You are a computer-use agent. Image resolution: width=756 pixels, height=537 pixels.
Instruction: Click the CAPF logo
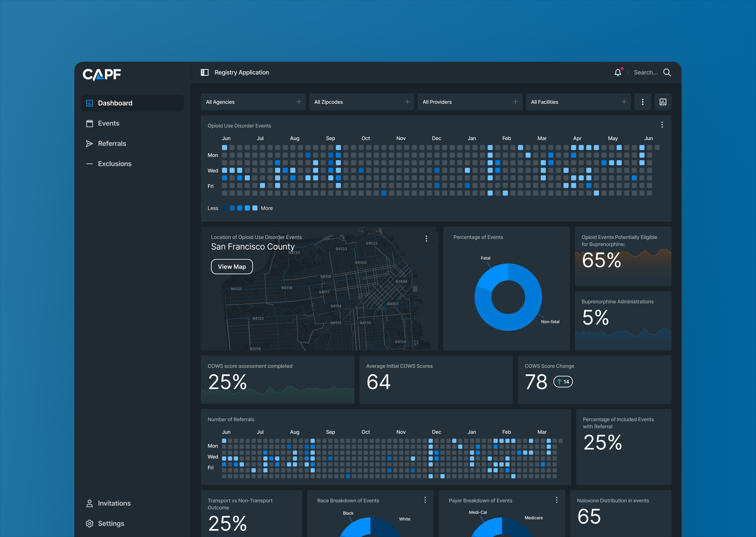coord(102,74)
